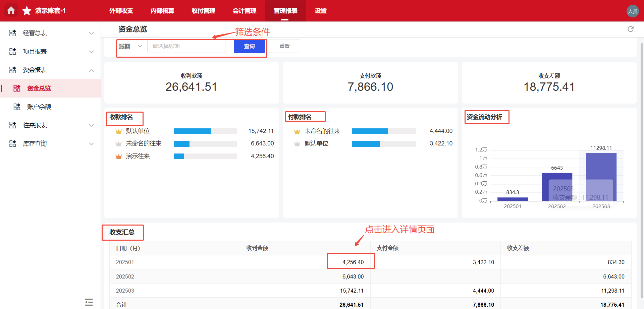Click the 库存查询 sidebar icon

click(x=12, y=143)
